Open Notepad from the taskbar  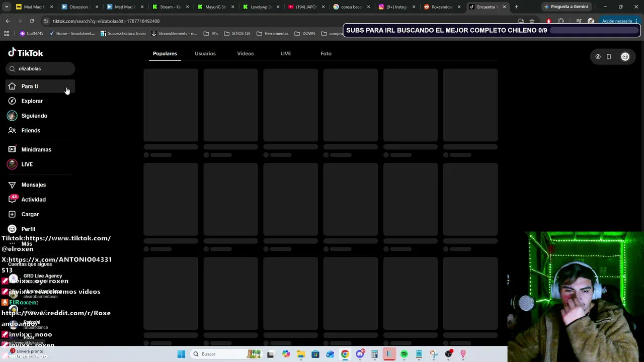[419, 354]
